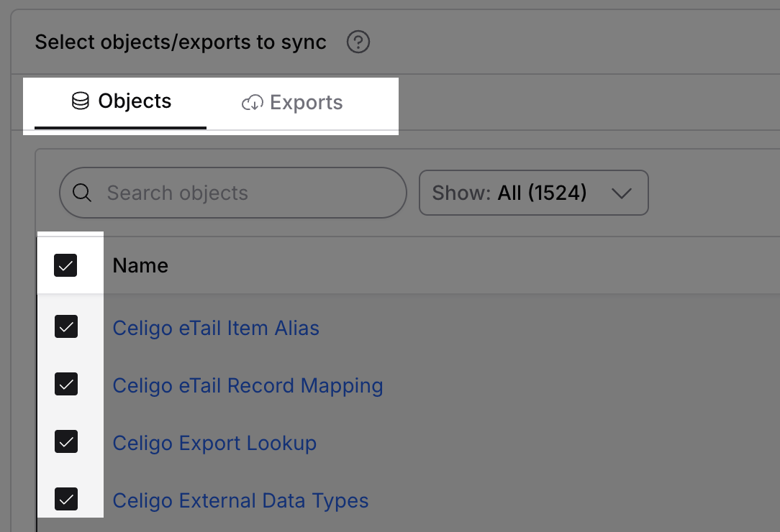This screenshot has width=780, height=532.
Task: Switch to the Exports tab
Action: tap(292, 103)
